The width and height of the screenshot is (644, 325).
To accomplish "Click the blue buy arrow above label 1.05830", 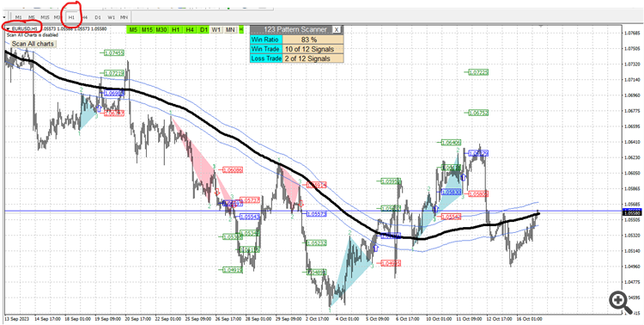I will tap(464, 177).
